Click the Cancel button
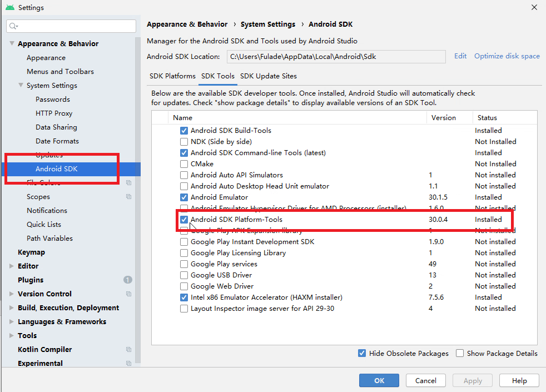 click(425, 380)
